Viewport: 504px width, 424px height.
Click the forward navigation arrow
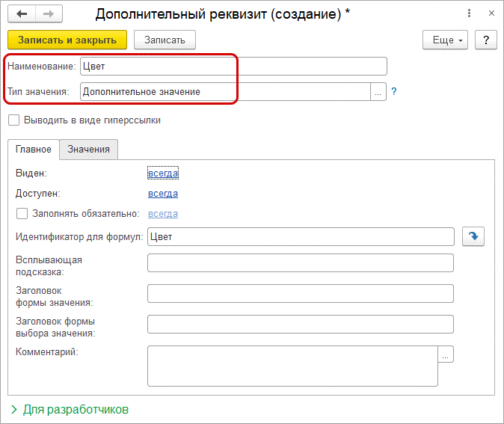pyautogui.click(x=49, y=14)
